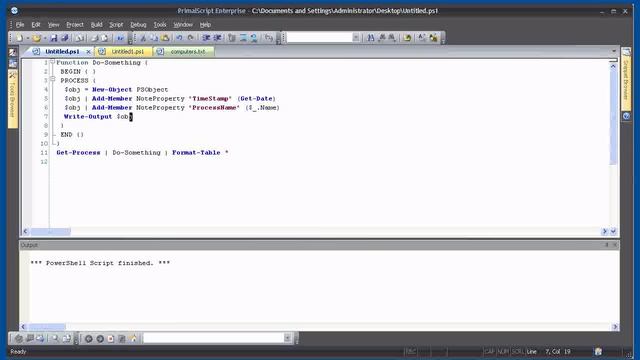
Task: Click the 'Write-Output' text on line 7
Action: click(88, 116)
